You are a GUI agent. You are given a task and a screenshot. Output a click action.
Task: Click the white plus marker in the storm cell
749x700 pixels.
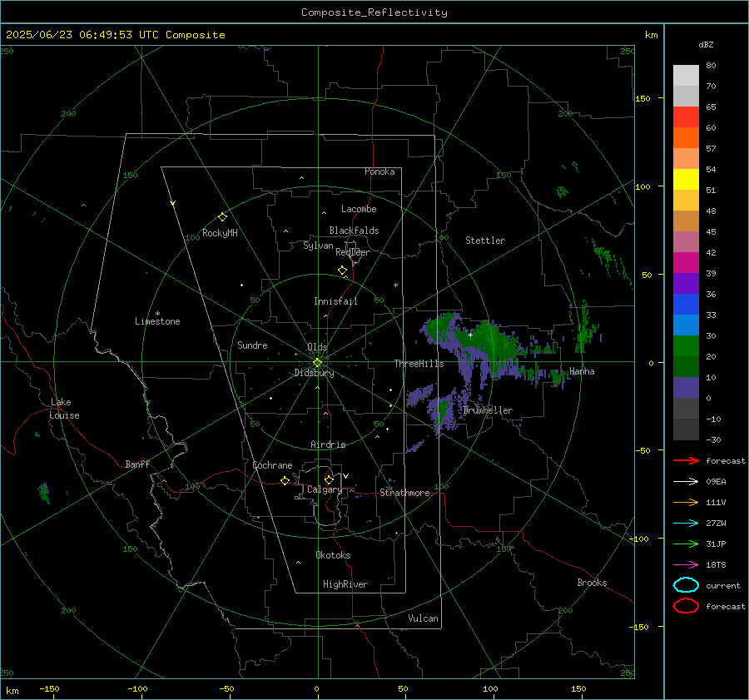point(470,335)
